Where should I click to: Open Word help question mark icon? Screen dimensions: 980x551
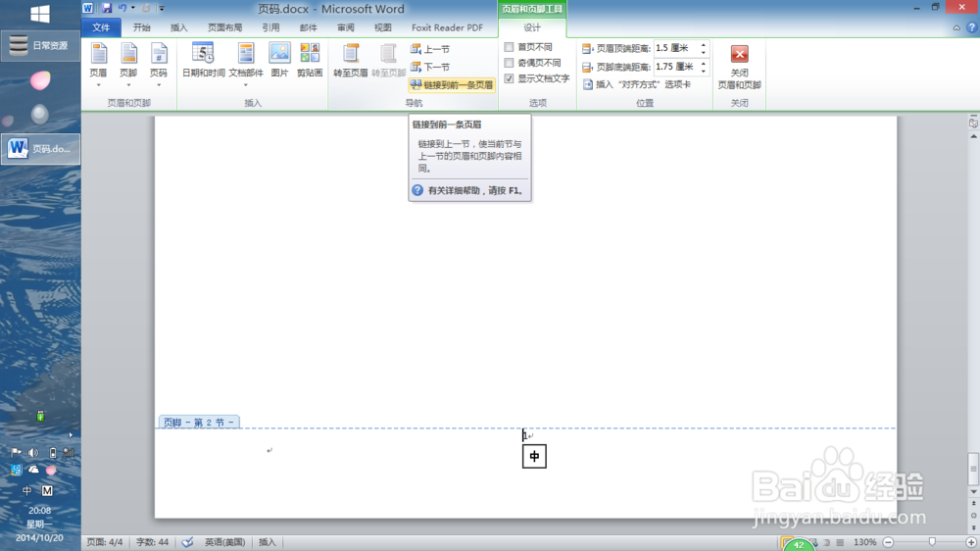(972, 27)
